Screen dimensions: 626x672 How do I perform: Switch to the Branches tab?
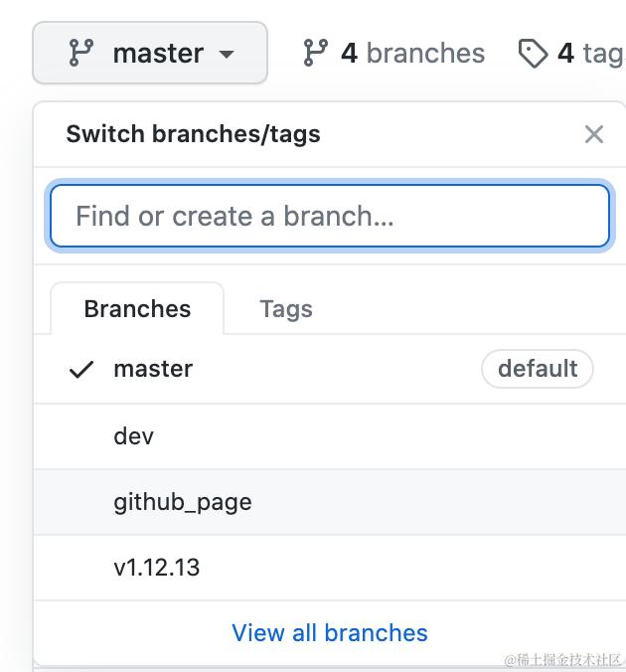(x=137, y=309)
